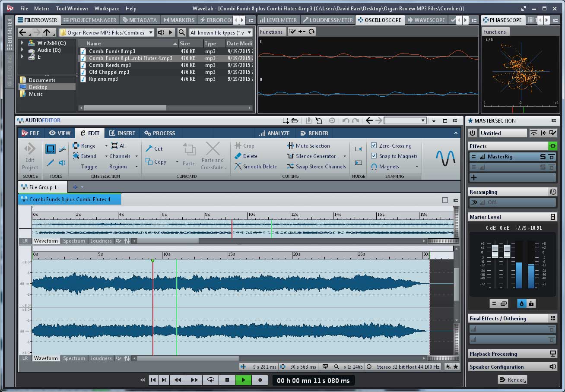
Task: Click Mute Selection in Cutting group
Action: pyautogui.click(x=308, y=146)
